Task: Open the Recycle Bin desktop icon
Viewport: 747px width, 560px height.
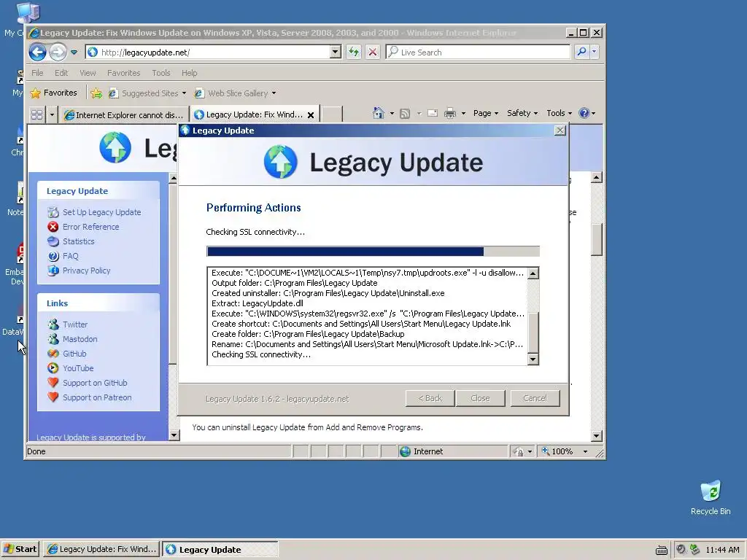Action: (x=711, y=497)
